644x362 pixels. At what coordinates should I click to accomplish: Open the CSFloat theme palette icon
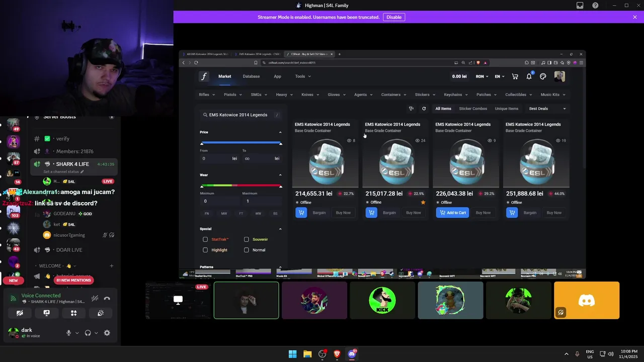tap(543, 76)
